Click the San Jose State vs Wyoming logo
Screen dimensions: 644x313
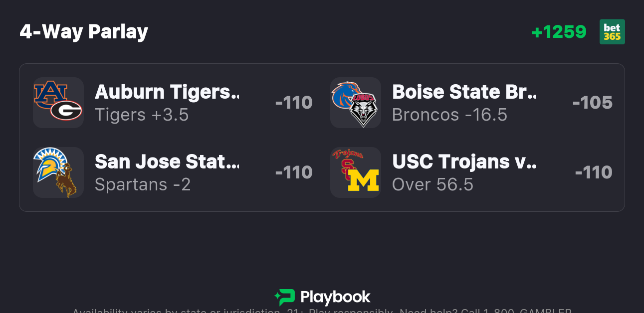(58, 172)
